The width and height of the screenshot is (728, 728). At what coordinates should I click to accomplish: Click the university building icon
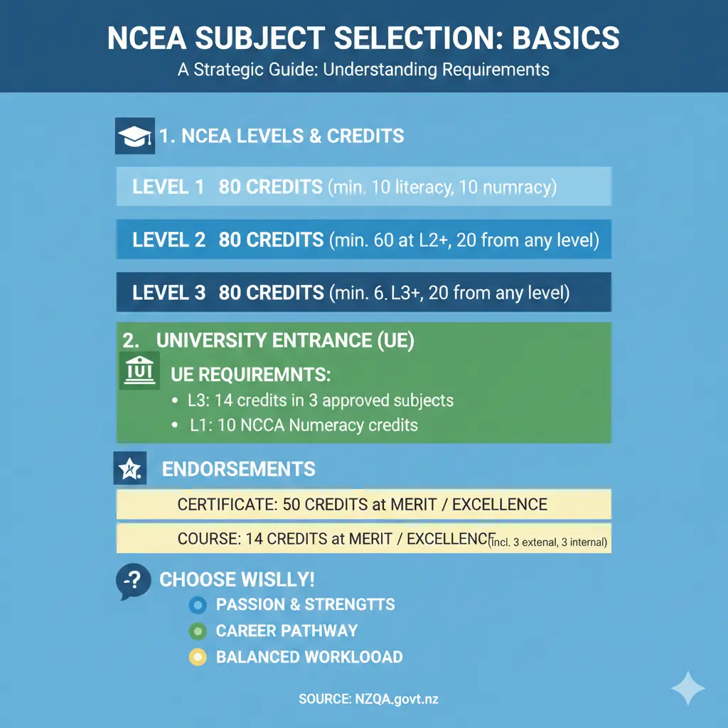pos(137,372)
